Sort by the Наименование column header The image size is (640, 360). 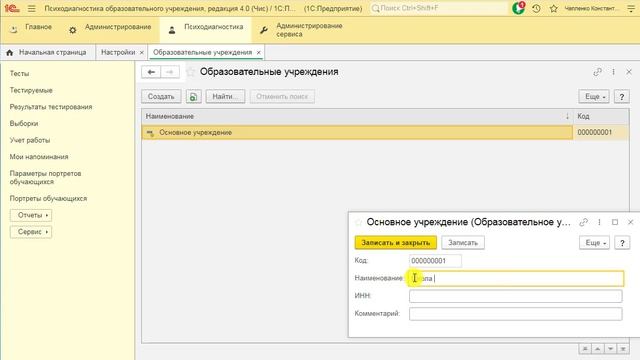[357, 116]
